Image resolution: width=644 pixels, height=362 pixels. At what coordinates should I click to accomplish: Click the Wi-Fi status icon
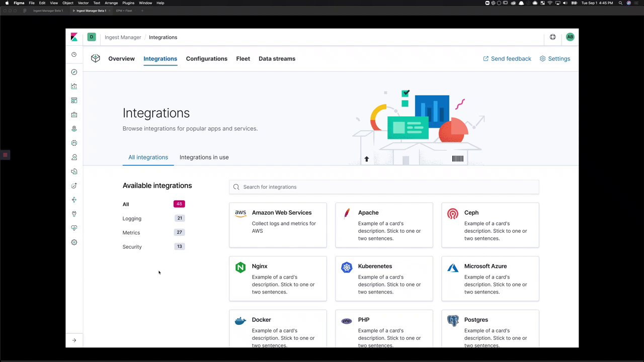pyautogui.click(x=550, y=3)
